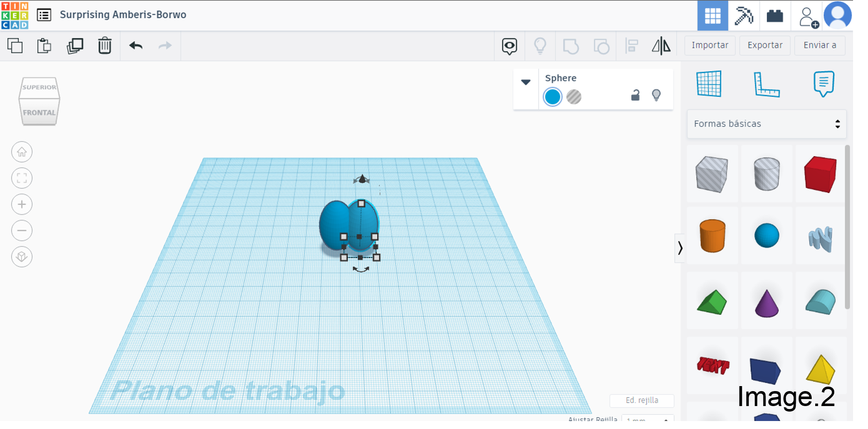Click the Importar button

710,45
